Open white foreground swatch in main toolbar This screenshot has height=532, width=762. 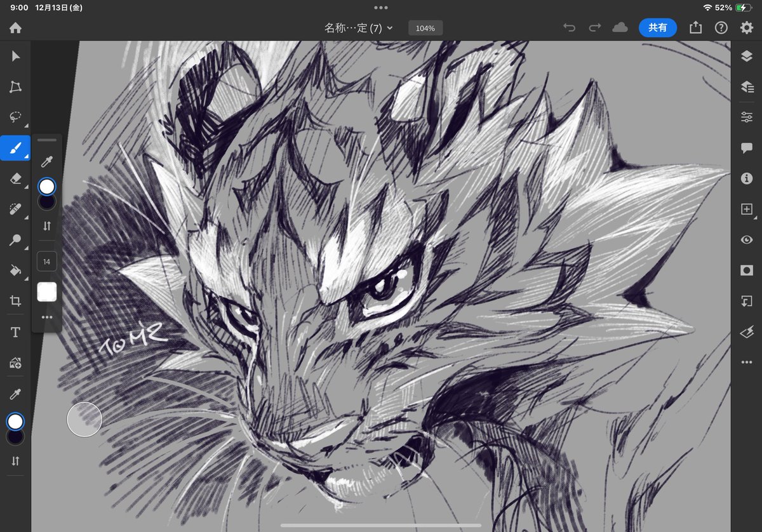pos(16,422)
